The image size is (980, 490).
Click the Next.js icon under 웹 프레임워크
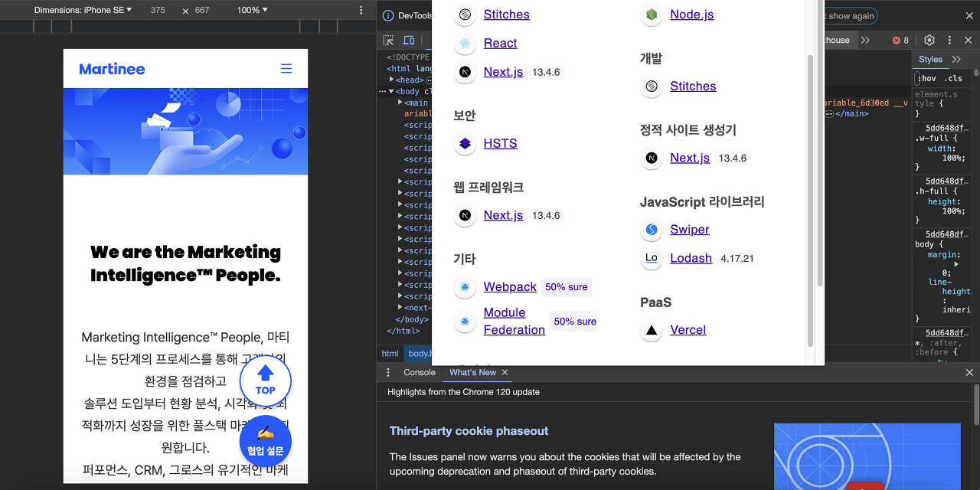pyautogui.click(x=465, y=215)
